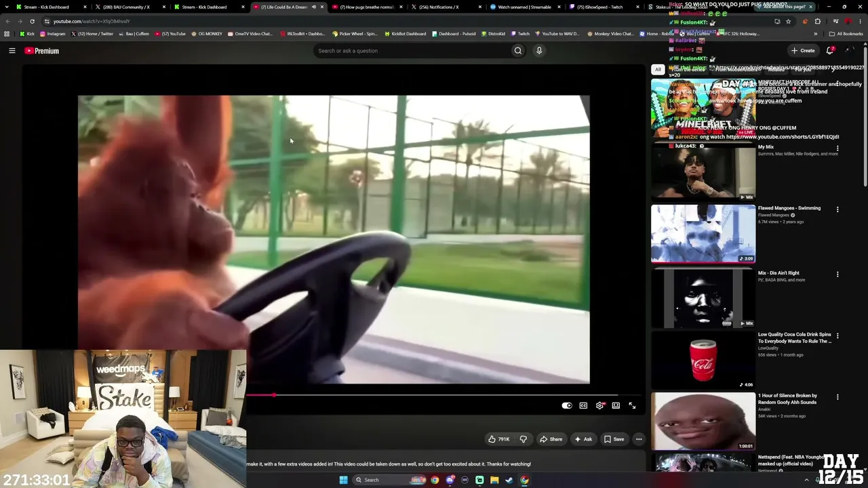Like the video with 791K likes

pyautogui.click(x=499, y=439)
